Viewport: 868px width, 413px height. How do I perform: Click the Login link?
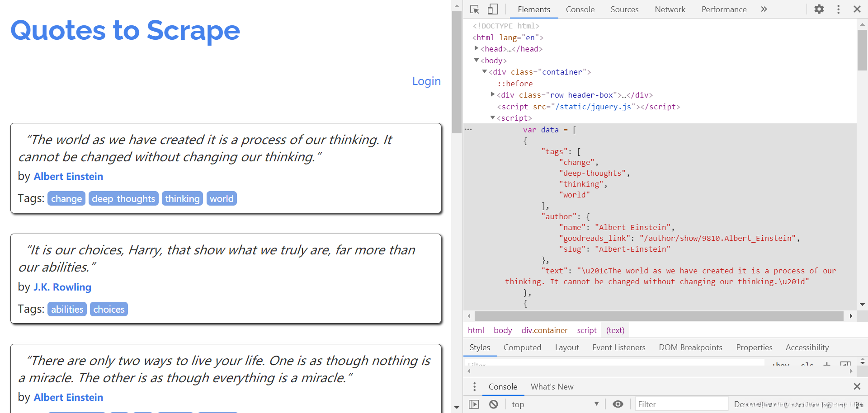[426, 81]
